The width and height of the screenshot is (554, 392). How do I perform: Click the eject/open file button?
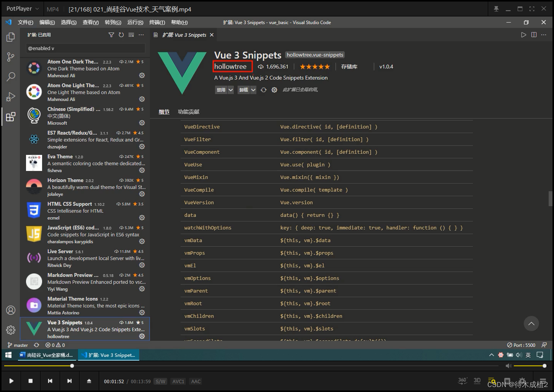pos(89,381)
